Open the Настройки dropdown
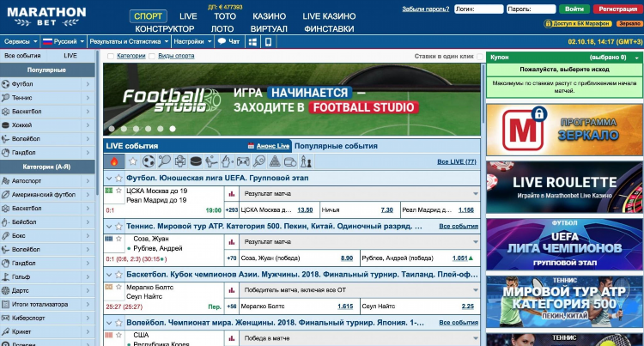 tap(192, 41)
